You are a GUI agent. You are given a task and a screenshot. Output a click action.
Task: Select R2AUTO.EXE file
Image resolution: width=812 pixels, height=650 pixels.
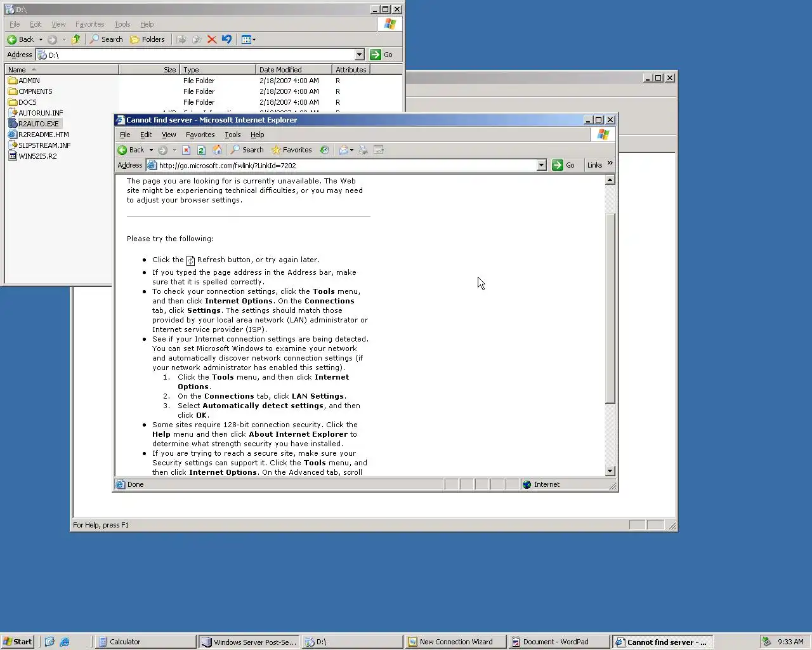click(33, 124)
